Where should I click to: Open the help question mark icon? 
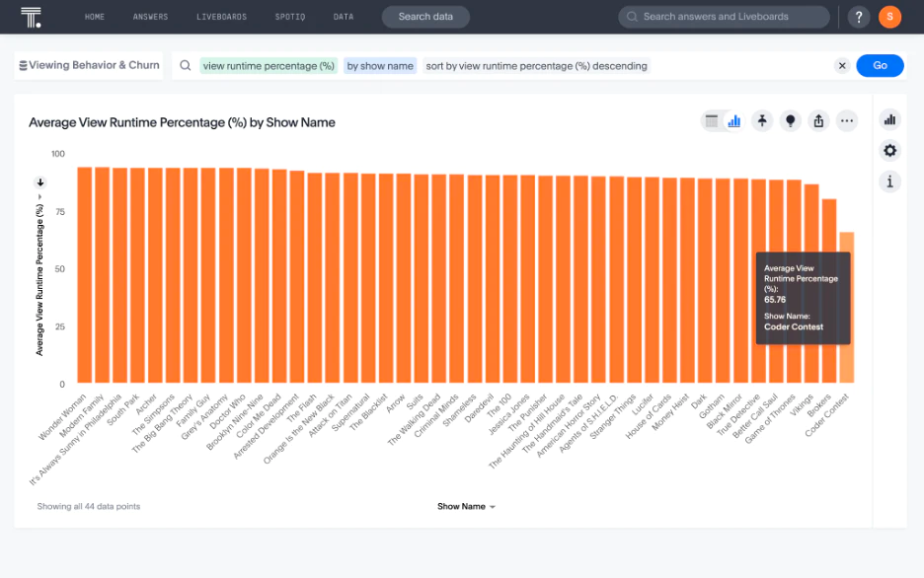click(x=859, y=17)
